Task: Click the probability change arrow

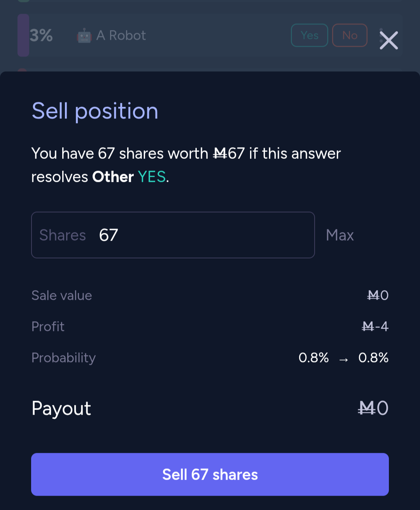Action: click(343, 359)
